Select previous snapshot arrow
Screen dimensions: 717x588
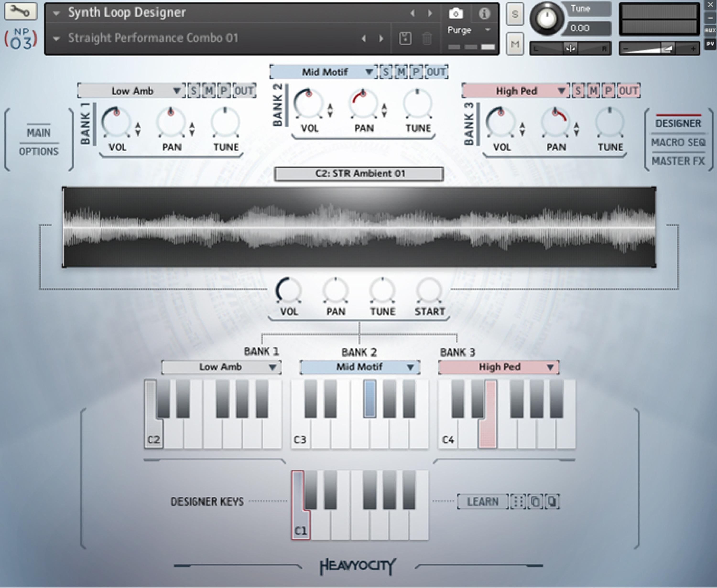364,38
